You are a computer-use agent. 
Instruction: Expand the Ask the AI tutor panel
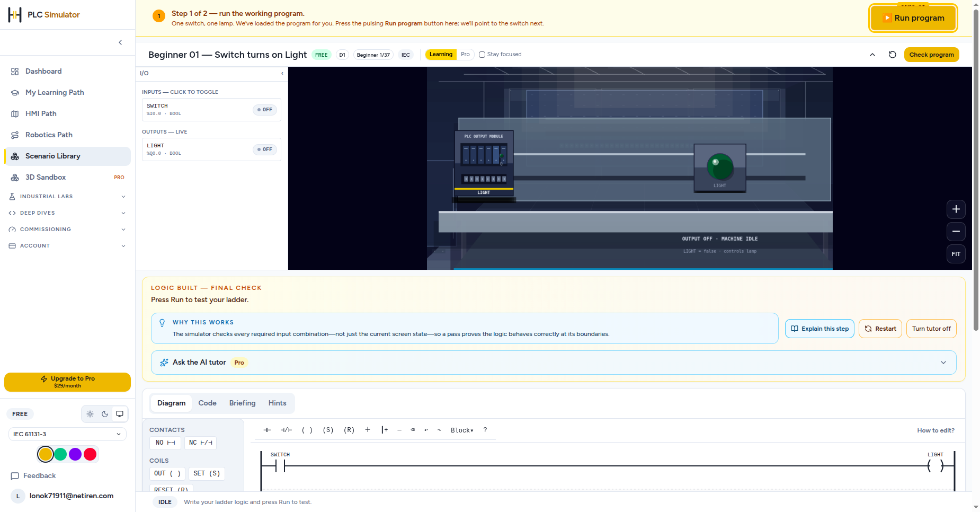(x=554, y=363)
